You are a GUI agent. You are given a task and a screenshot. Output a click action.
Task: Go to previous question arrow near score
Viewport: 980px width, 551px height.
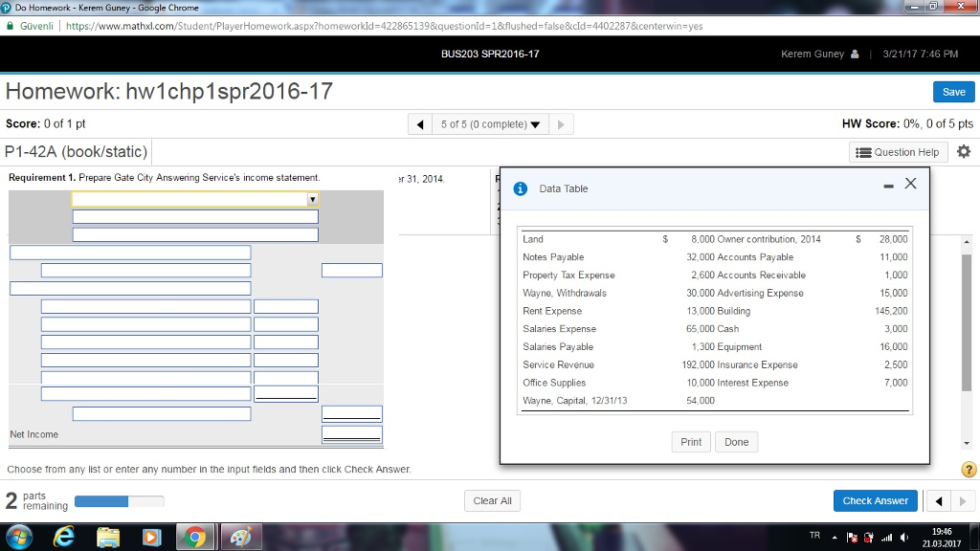(420, 124)
